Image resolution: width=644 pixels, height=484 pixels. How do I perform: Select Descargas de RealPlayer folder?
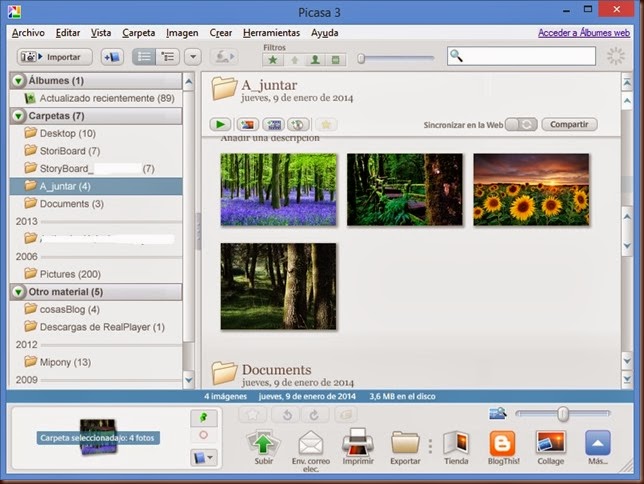pos(96,327)
